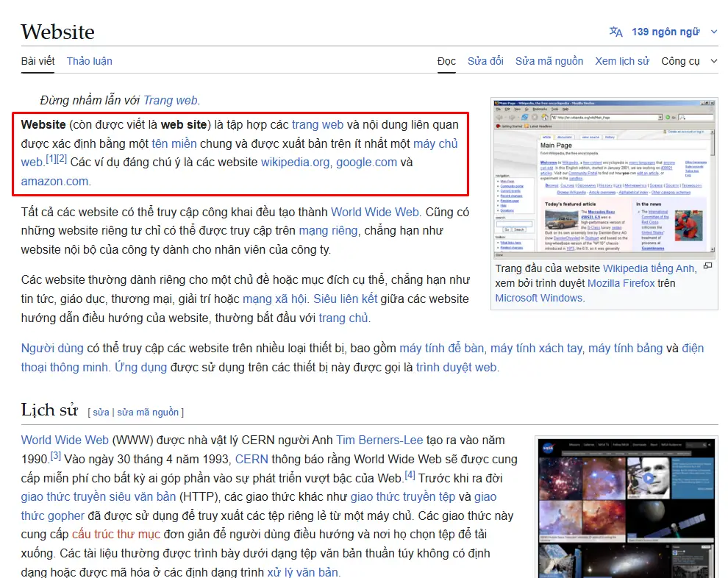Open the NASA website screenshot thumbnail
728x578 pixels.
[x=627, y=508]
